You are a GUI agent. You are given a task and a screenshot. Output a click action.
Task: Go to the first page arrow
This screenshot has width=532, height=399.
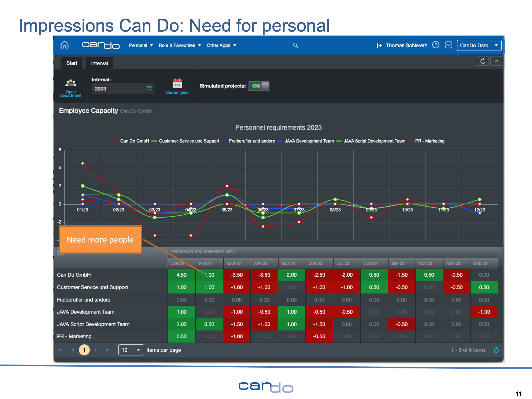(x=61, y=350)
